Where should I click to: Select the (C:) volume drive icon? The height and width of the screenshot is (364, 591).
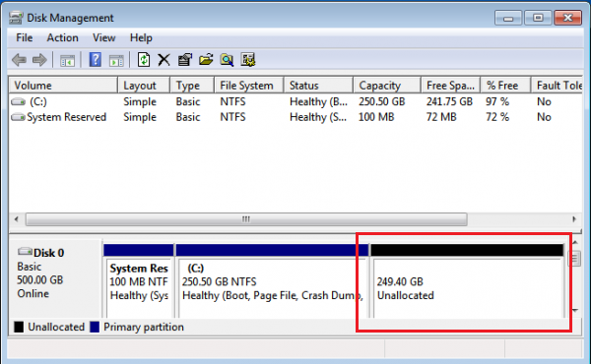click(x=18, y=101)
